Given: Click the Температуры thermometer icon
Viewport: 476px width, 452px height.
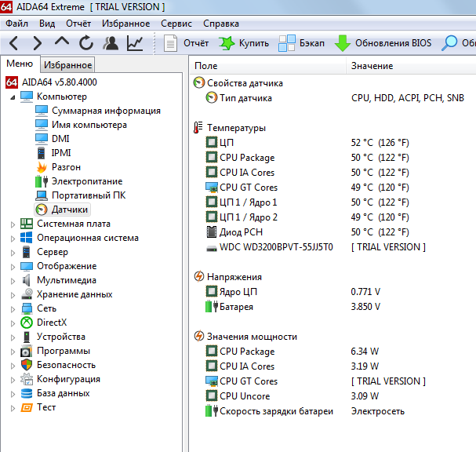Looking at the screenshot, I should (198, 128).
